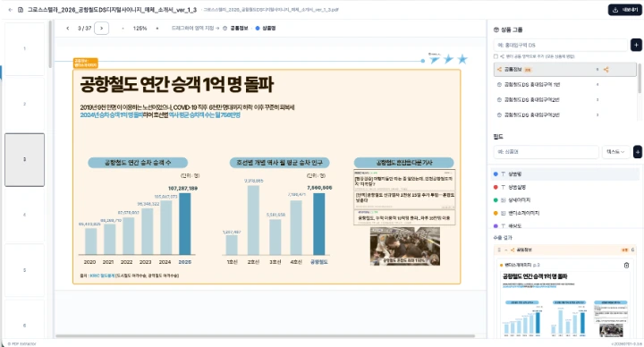Select the purple-dot text field row
Image resolution: width=644 pixels, height=347 pixels.
[x=565, y=226]
